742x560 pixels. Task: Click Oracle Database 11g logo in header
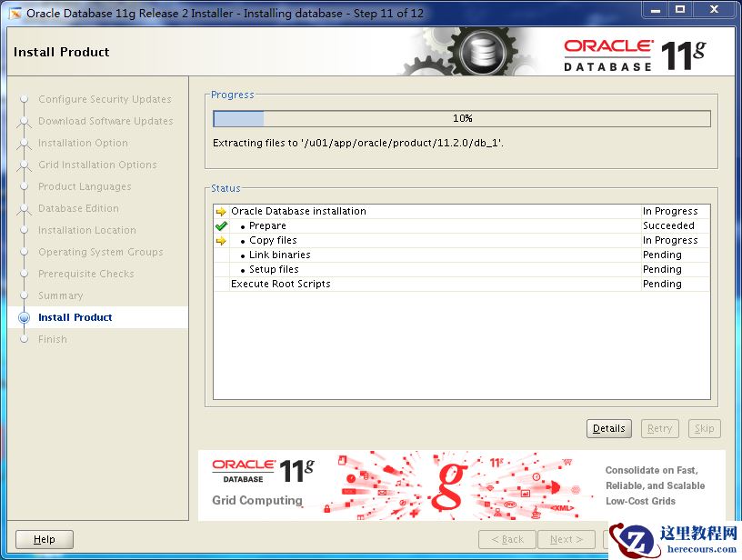pyautogui.click(x=635, y=55)
